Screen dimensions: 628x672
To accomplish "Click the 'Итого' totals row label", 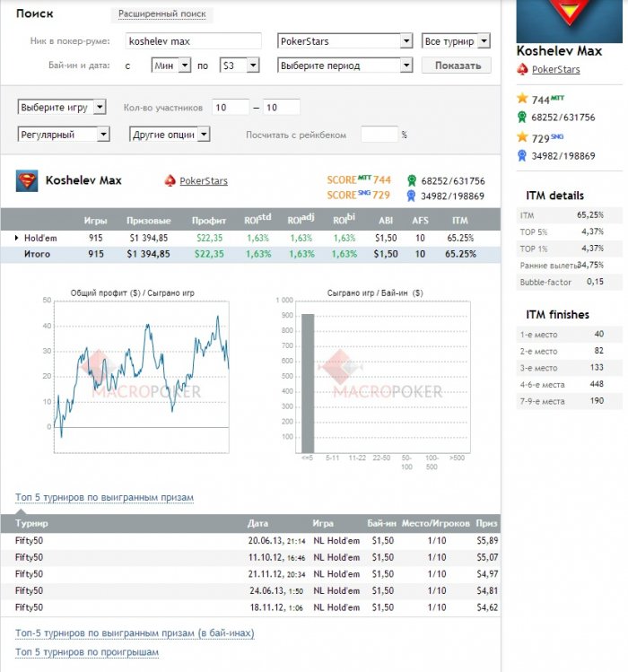I will click(37, 254).
